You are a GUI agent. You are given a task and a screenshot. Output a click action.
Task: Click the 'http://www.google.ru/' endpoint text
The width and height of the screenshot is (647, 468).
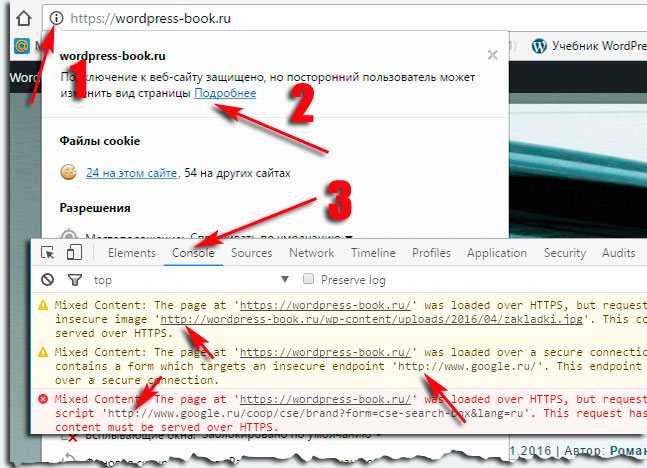[x=470, y=366]
